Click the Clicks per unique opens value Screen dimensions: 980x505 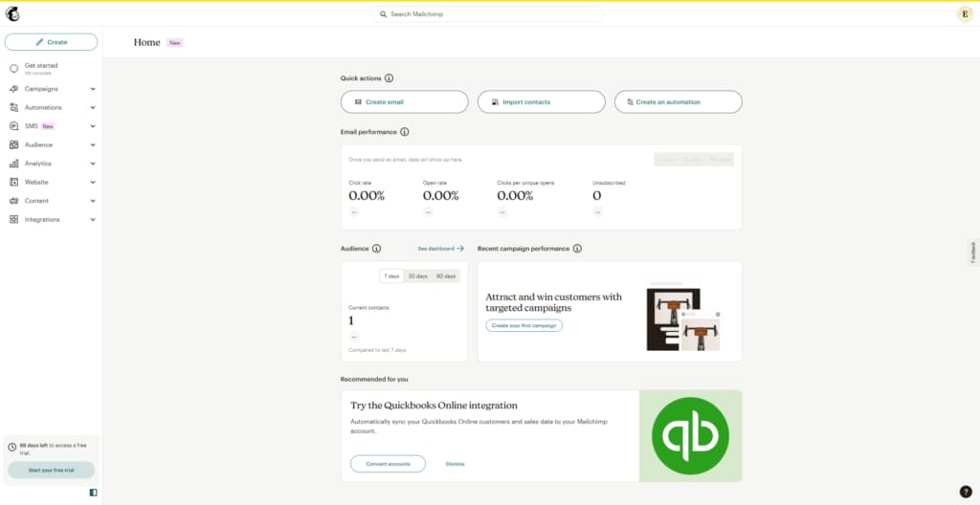click(515, 196)
